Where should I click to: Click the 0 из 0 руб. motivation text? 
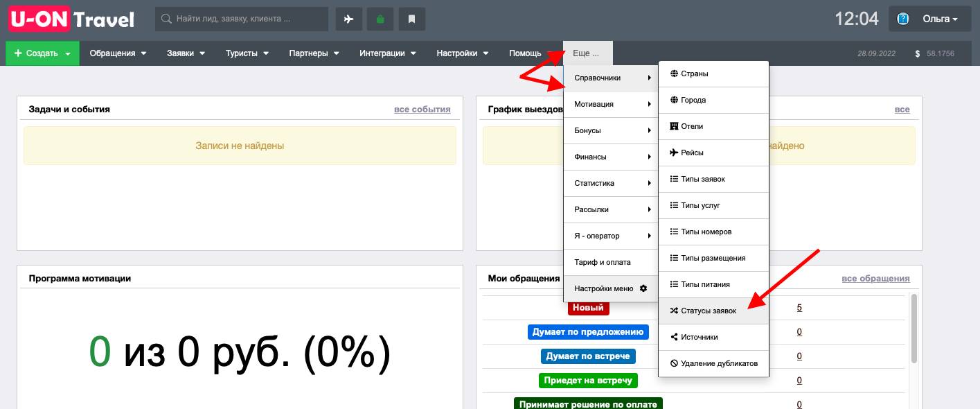tap(240, 353)
